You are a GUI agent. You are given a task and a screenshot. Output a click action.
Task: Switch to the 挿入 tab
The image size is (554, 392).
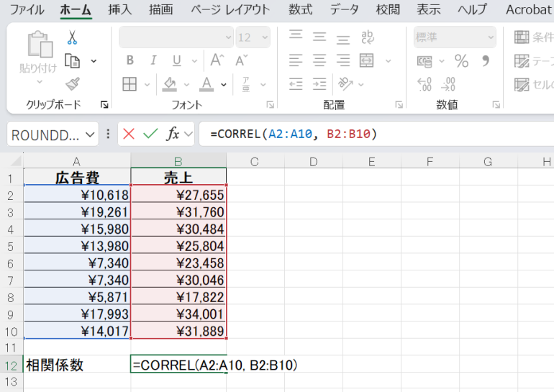point(119,9)
